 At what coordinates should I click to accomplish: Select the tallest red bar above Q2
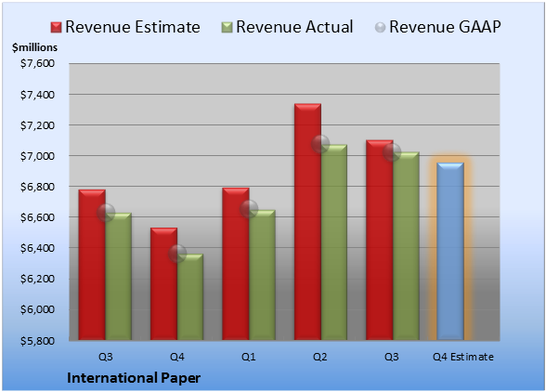(307, 222)
